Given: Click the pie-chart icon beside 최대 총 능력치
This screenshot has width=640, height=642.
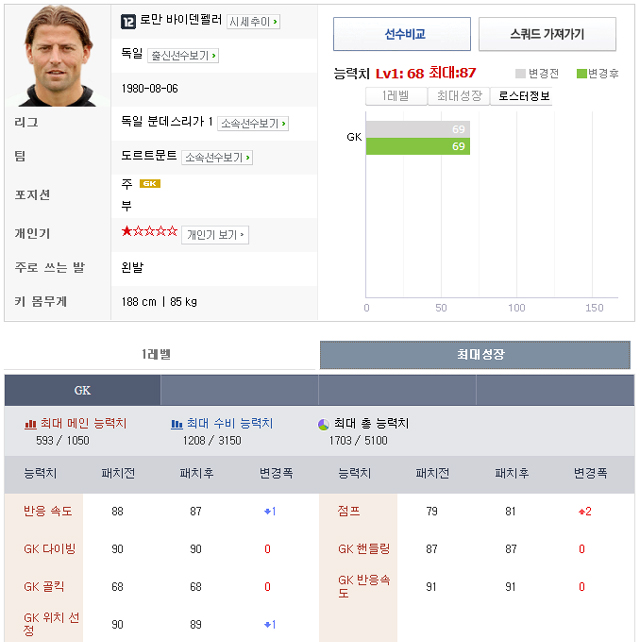Looking at the screenshot, I should click(x=323, y=425).
